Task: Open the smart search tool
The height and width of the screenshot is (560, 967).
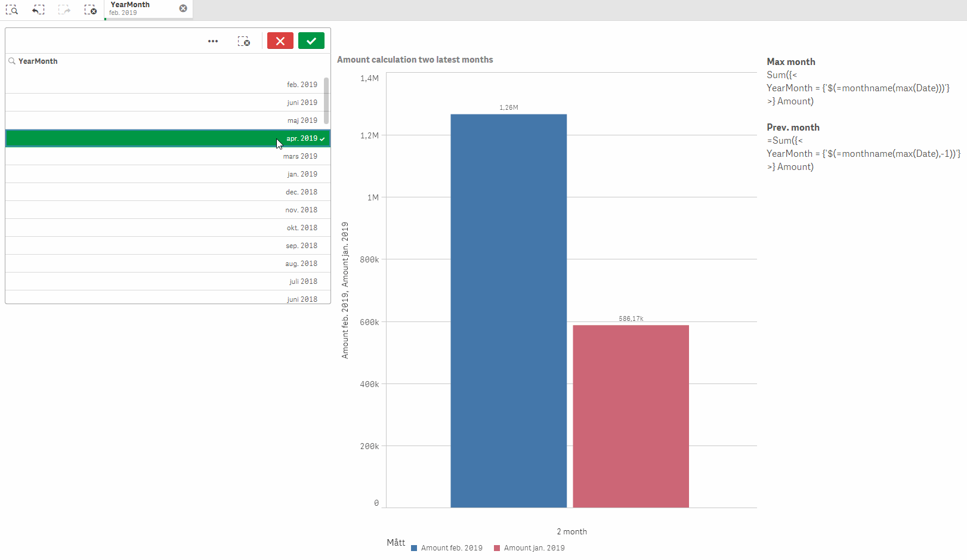Action: 12,10
